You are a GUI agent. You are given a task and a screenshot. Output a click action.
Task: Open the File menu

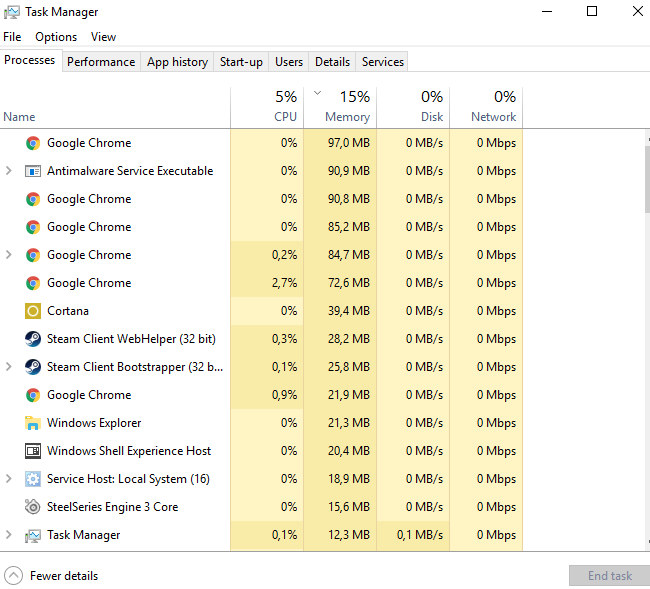pyautogui.click(x=12, y=37)
